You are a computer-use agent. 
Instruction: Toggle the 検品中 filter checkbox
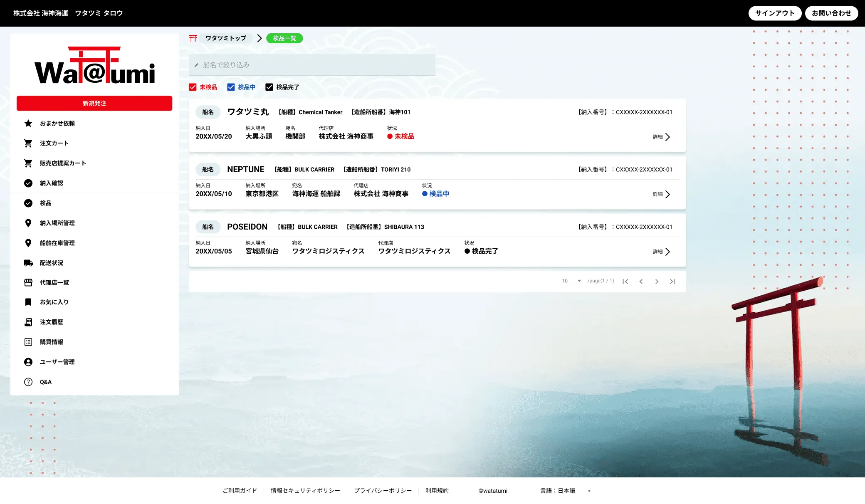click(231, 87)
